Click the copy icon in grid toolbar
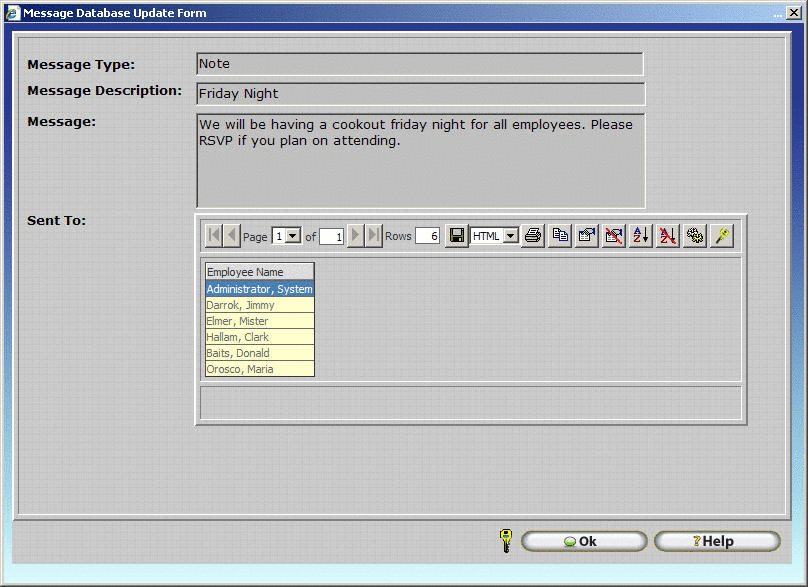The height and width of the screenshot is (587, 808). [560, 236]
